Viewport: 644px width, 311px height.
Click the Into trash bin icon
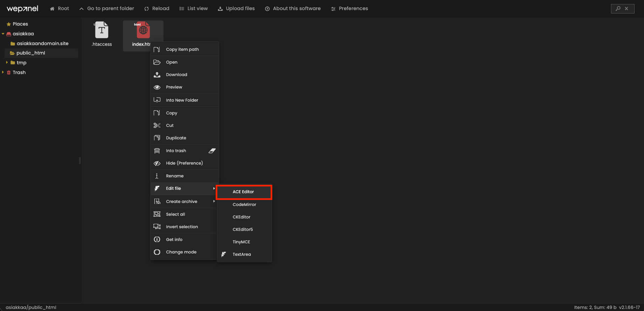[x=157, y=151]
